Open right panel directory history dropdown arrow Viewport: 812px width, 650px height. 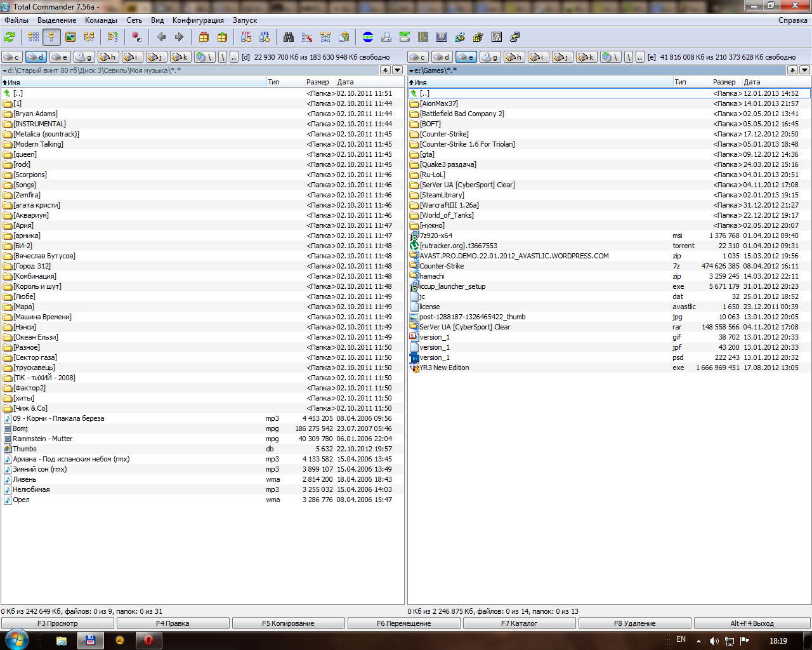pyautogui.click(x=804, y=70)
